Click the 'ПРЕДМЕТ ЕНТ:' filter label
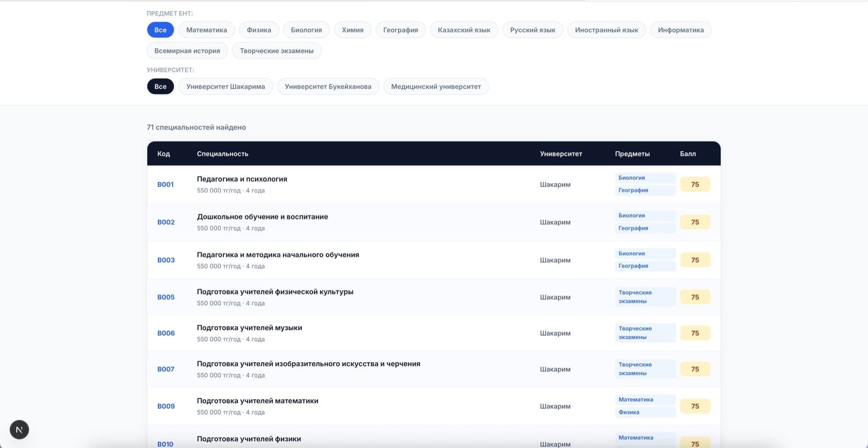The width and height of the screenshot is (868, 448). pyautogui.click(x=170, y=14)
